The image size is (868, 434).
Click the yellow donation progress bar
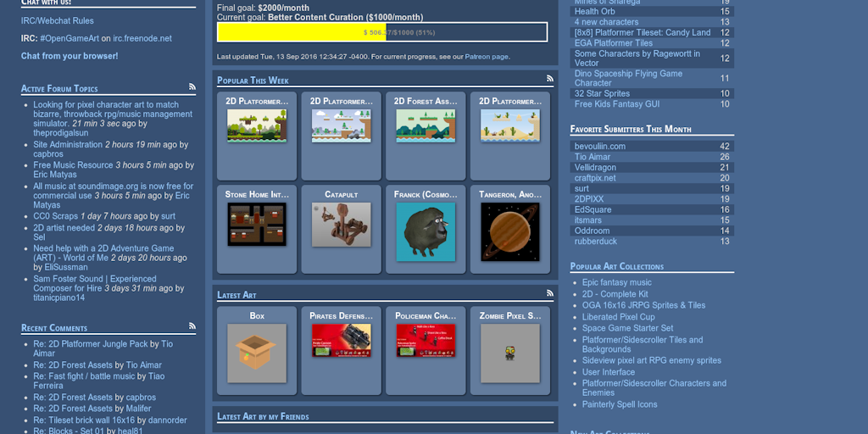pyautogui.click(x=382, y=32)
